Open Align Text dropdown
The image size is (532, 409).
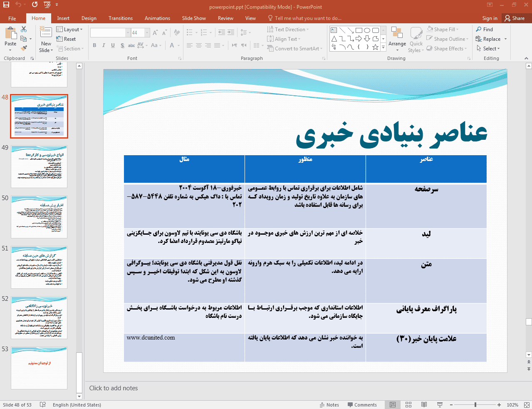click(x=284, y=39)
